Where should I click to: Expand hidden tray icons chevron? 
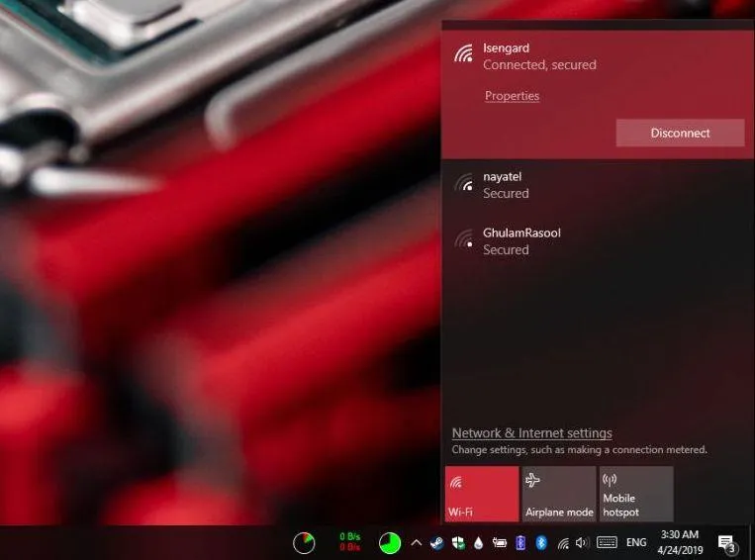pos(417,542)
